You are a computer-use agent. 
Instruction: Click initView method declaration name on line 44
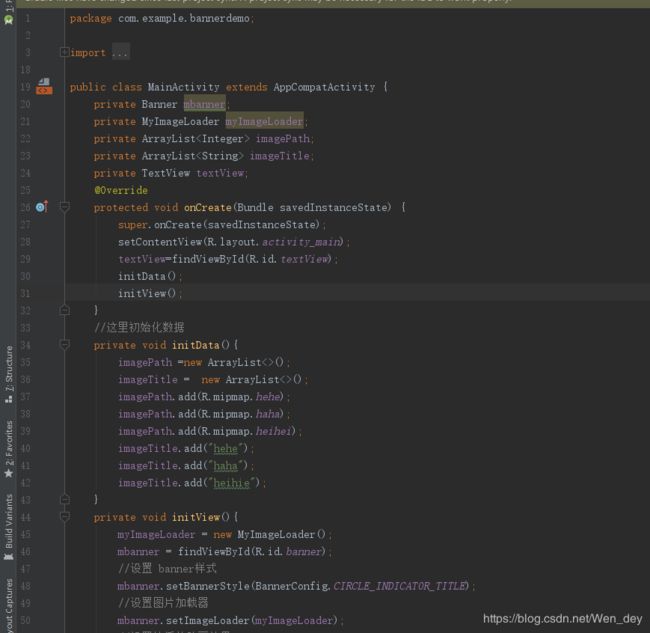[x=196, y=517]
